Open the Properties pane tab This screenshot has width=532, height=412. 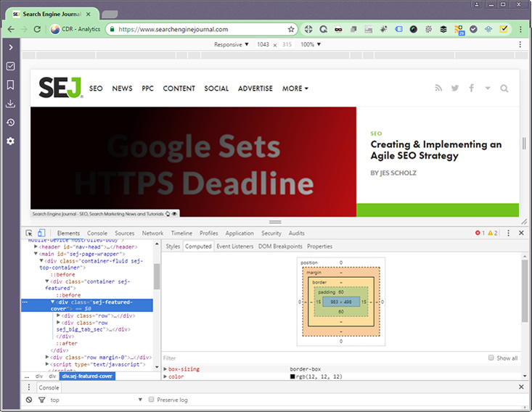(x=319, y=246)
